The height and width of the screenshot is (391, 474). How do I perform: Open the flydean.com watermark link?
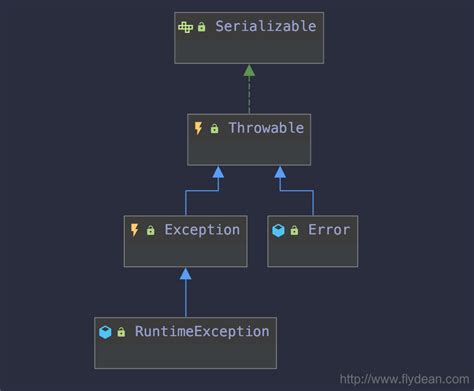(404, 379)
